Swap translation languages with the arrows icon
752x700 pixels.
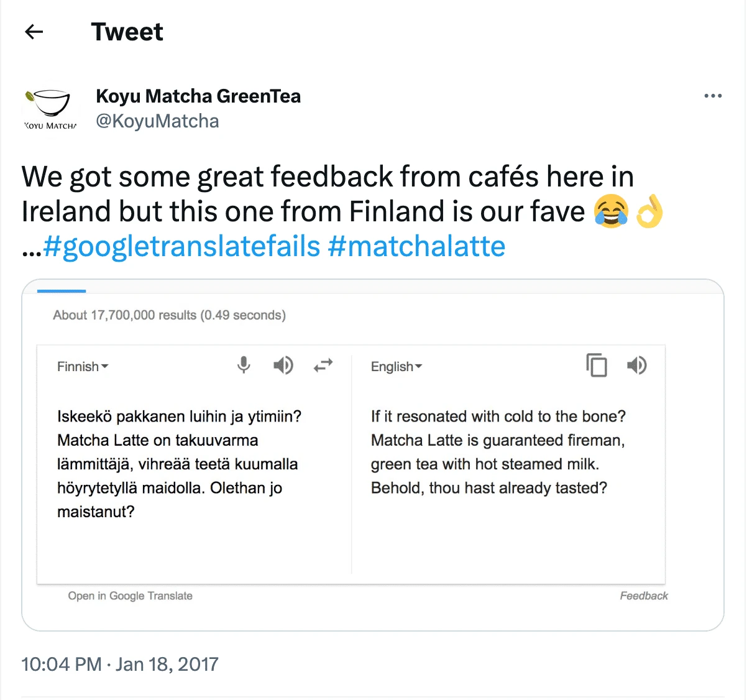coord(323,366)
